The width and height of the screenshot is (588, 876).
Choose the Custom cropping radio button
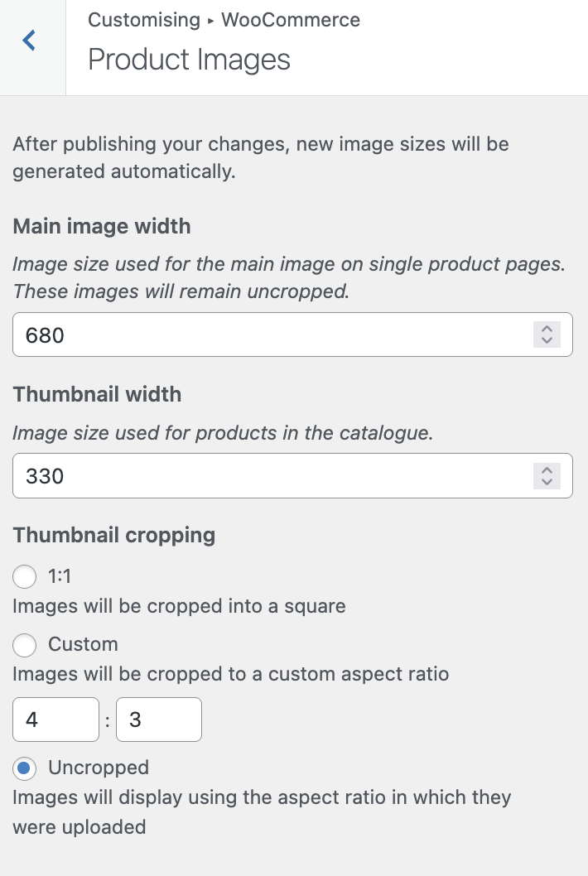[25, 644]
